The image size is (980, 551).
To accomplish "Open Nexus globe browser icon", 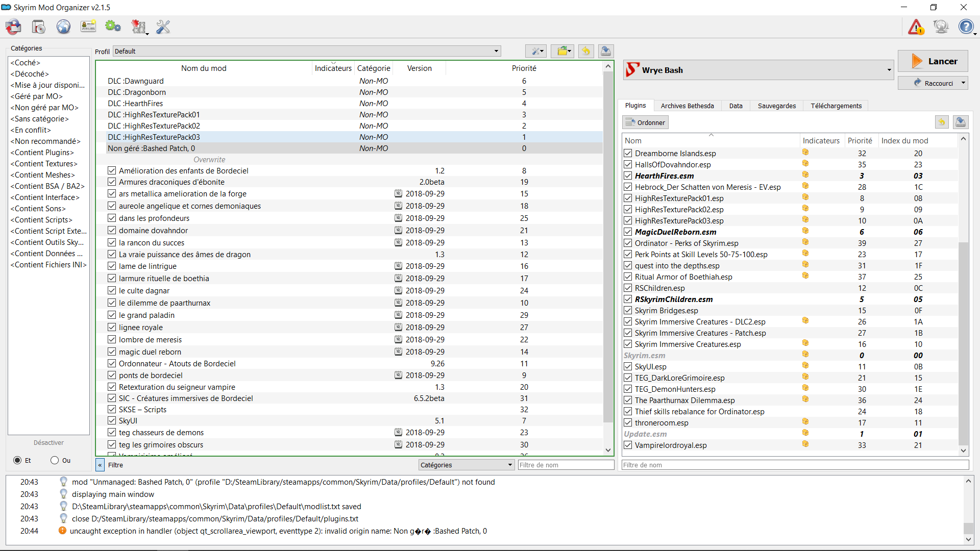I will [x=63, y=27].
